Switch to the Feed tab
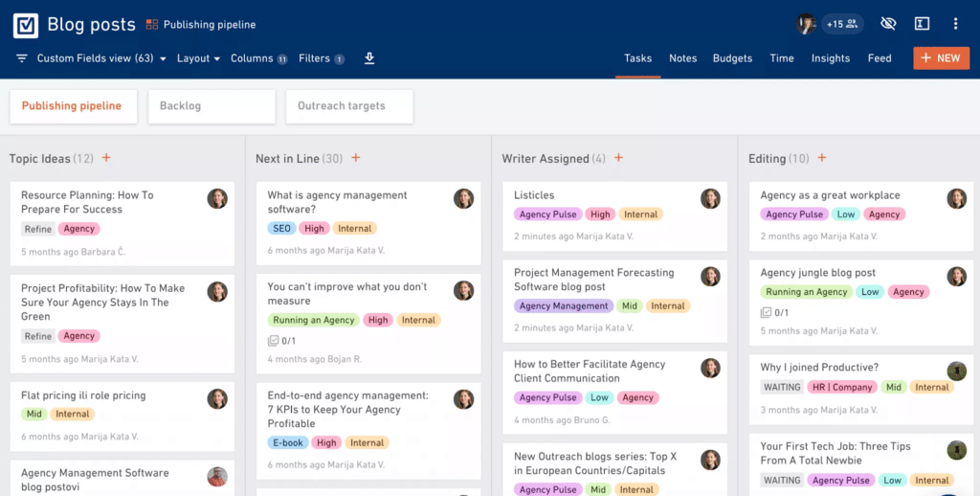The width and height of the screenshot is (980, 496). (880, 58)
